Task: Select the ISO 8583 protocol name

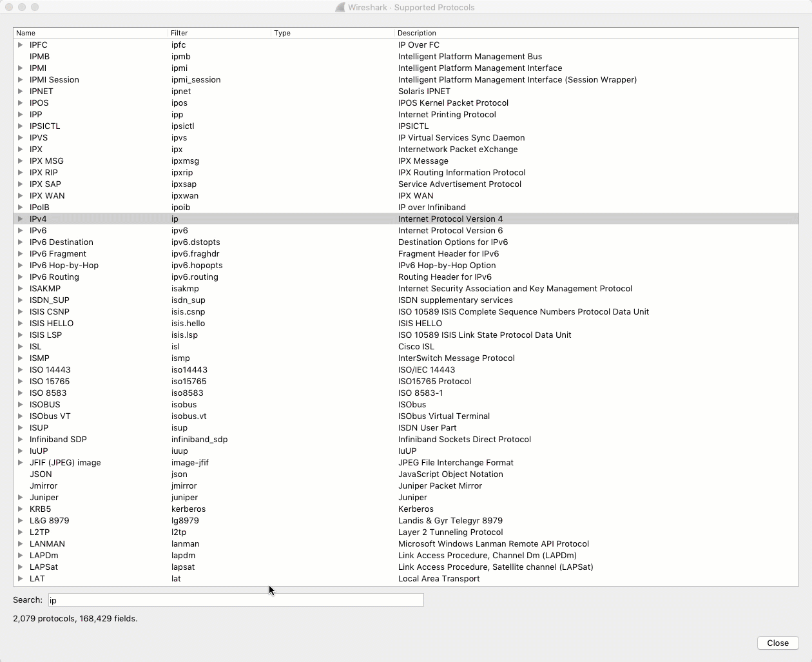Action: (x=48, y=393)
